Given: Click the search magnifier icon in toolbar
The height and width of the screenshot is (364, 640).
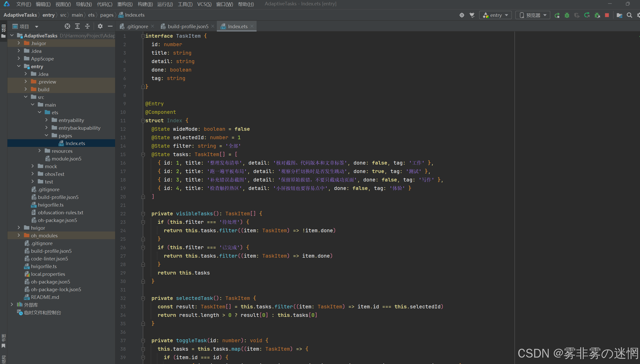Looking at the screenshot, I should coord(629,15).
